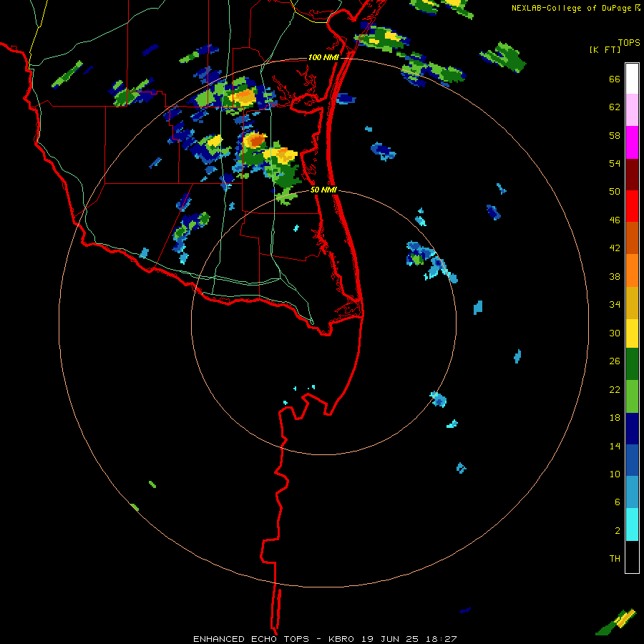Click the 100 NMI range ring label
This screenshot has height=644, width=644.
click(x=323, y=57)
